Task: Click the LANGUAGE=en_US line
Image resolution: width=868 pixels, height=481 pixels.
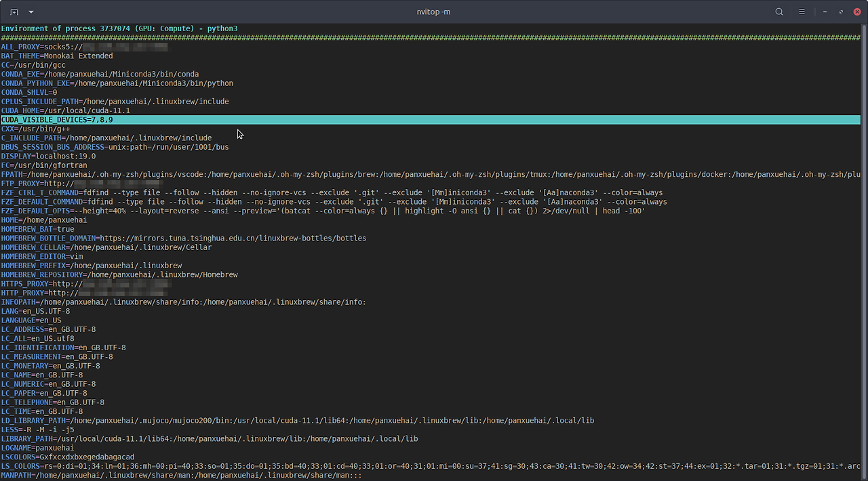Action: (x=31, y=320)
